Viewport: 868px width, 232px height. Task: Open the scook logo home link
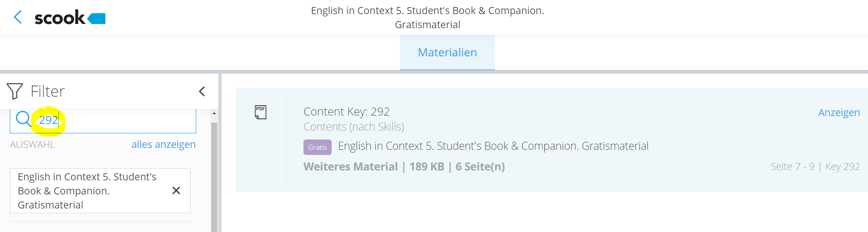pos(70,18)
